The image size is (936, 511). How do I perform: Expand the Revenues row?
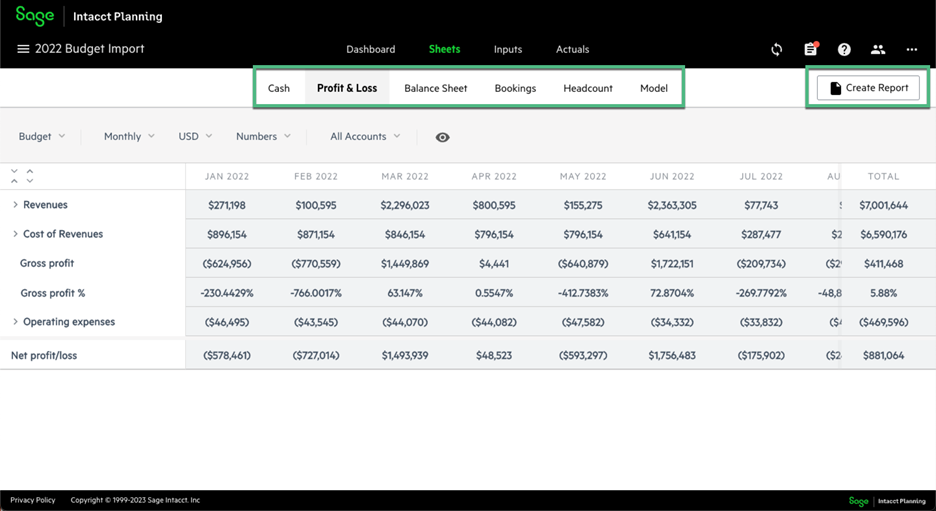tap(15, 205)
